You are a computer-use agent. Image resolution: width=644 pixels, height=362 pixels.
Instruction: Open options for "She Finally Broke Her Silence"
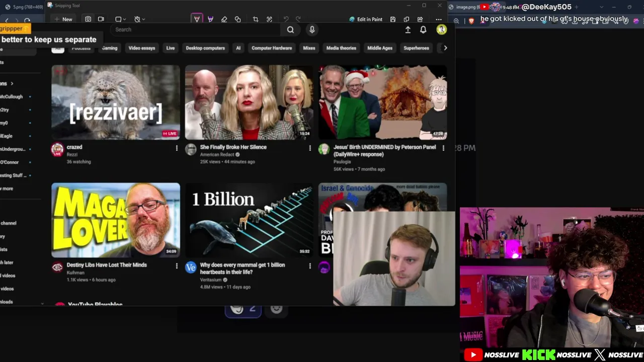pos(310,148)
